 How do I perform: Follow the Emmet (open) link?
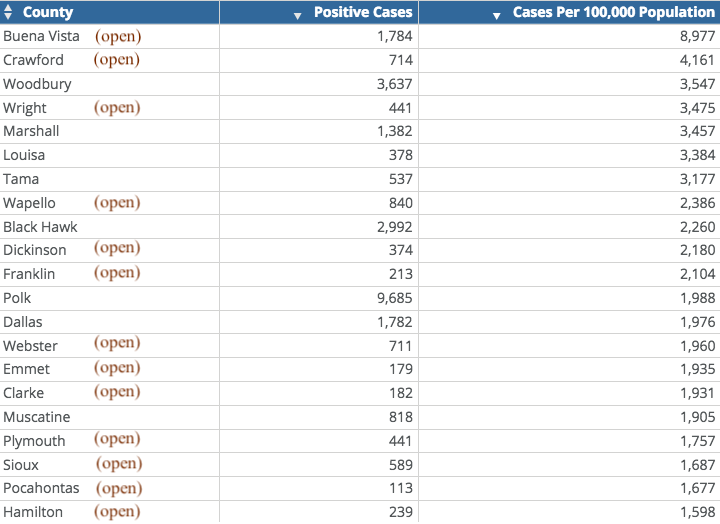point(117,368)
